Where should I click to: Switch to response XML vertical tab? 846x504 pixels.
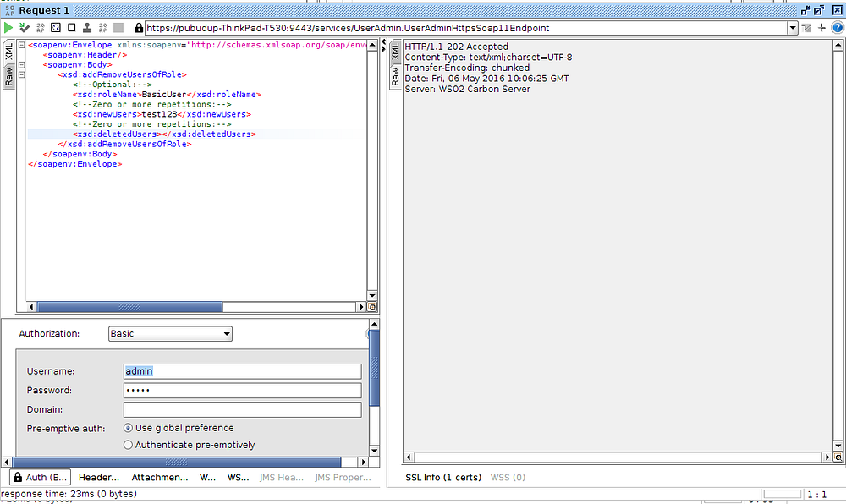[395, 52]
